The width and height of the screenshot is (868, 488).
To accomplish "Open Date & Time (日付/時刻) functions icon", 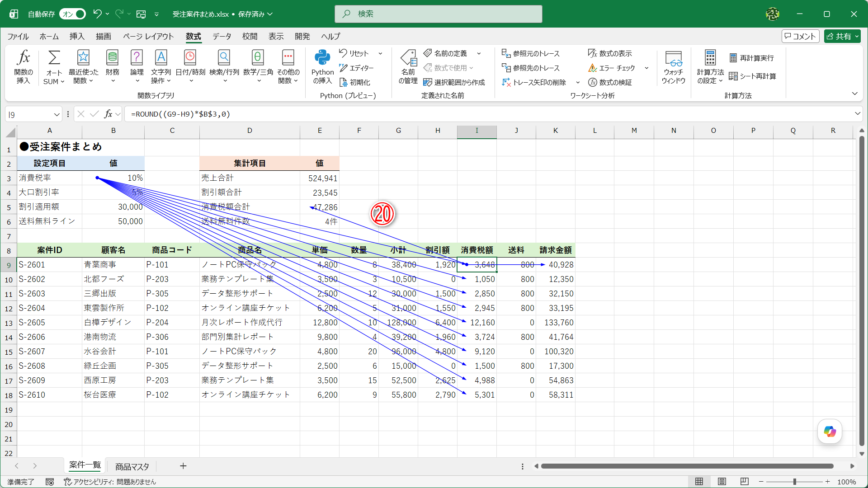I will (x=190, y=57).
